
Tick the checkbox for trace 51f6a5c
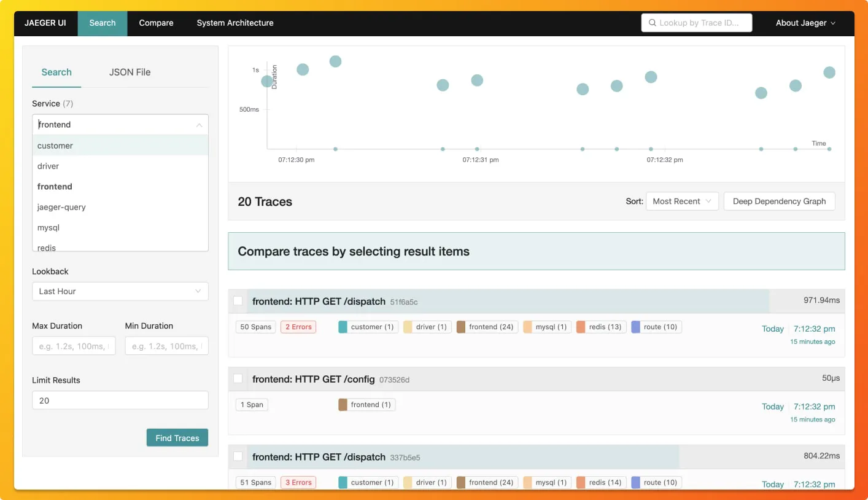point(238,301)
